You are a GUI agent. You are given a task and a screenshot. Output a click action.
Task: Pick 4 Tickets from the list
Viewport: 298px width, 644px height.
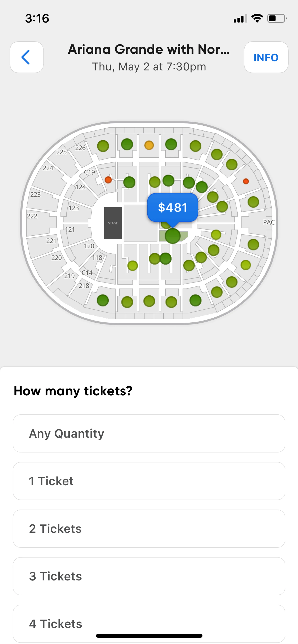tap(149, 624)
